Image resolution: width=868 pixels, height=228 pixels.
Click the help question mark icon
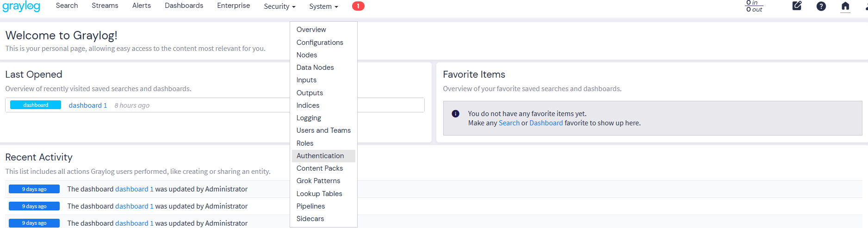[821, 6]
